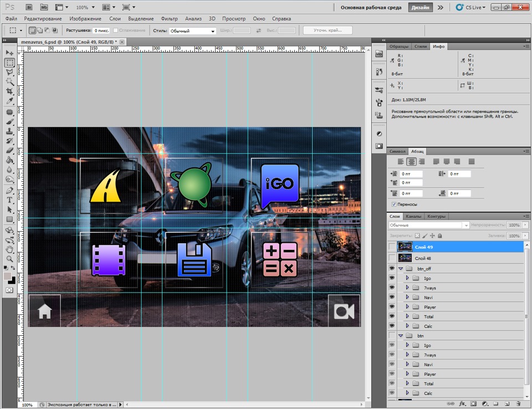
Task: Select the Brush tool
Action: click(x=9, y=121)
